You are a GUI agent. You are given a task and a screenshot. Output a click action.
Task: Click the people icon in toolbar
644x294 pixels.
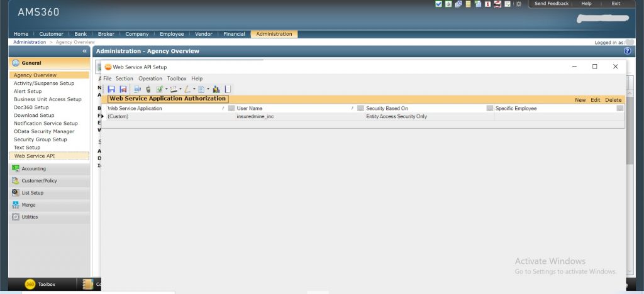click(216, 89)
